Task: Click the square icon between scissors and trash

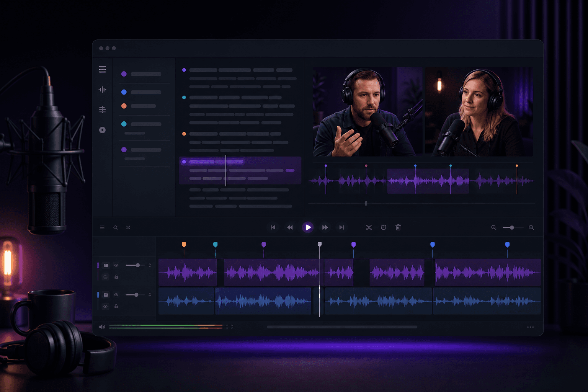Action: click(x=383, y=227)
